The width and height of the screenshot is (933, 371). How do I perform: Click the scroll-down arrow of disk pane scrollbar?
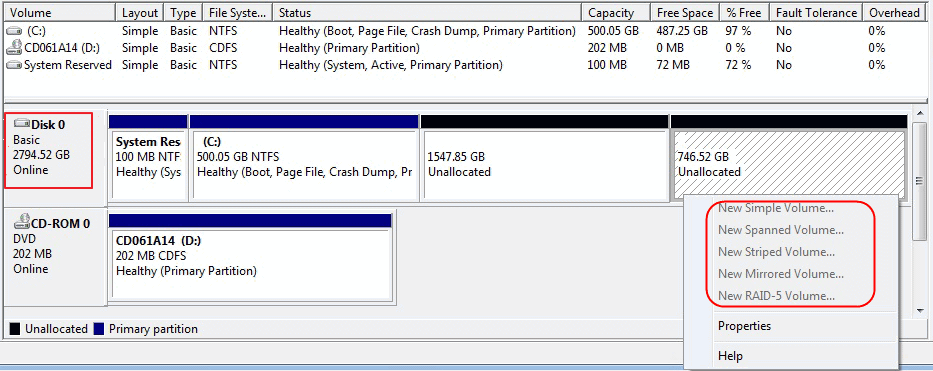[921, 312]
